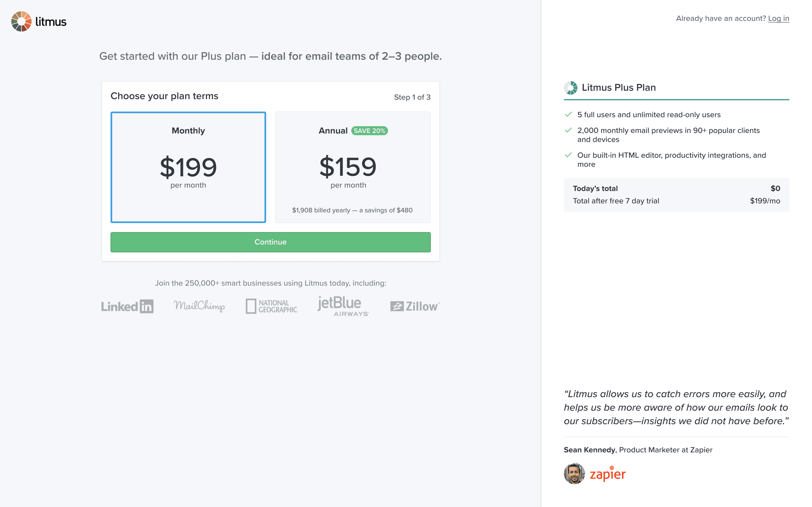The height and width of the screenshot is (507, 812).
Task: Click Sean Kennedy's avatar photo
Action: (574, 473)
